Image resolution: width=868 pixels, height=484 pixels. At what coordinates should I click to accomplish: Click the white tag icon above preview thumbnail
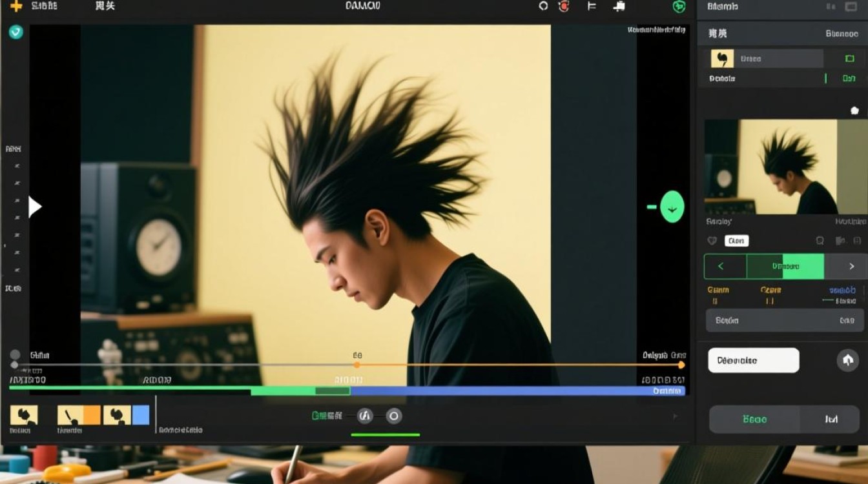[x=854, y=111]
